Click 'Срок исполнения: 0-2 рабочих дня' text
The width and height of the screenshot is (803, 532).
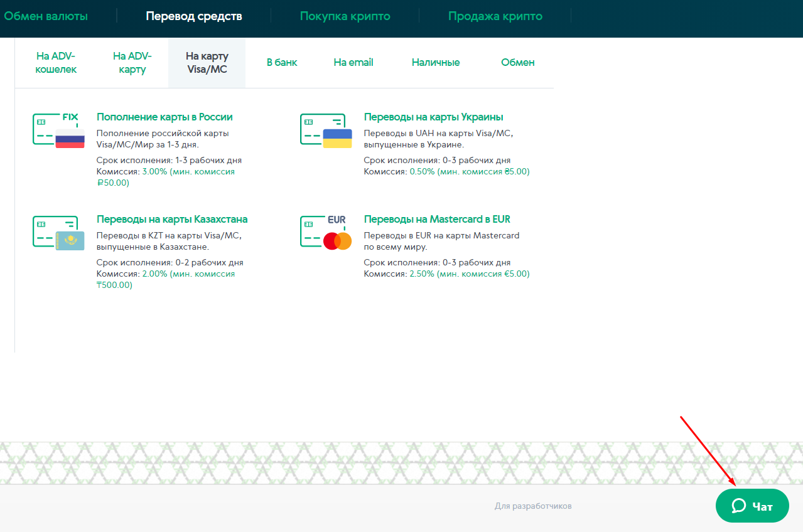170,263
